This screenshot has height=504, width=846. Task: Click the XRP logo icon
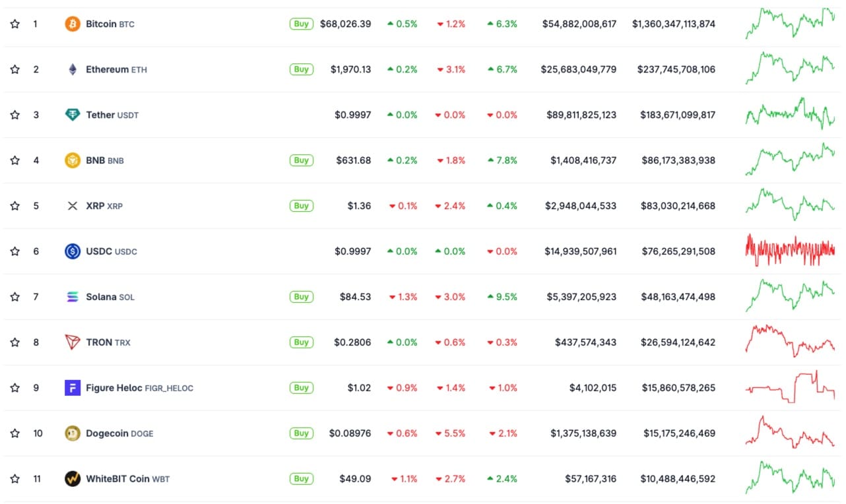click(72, 205)
